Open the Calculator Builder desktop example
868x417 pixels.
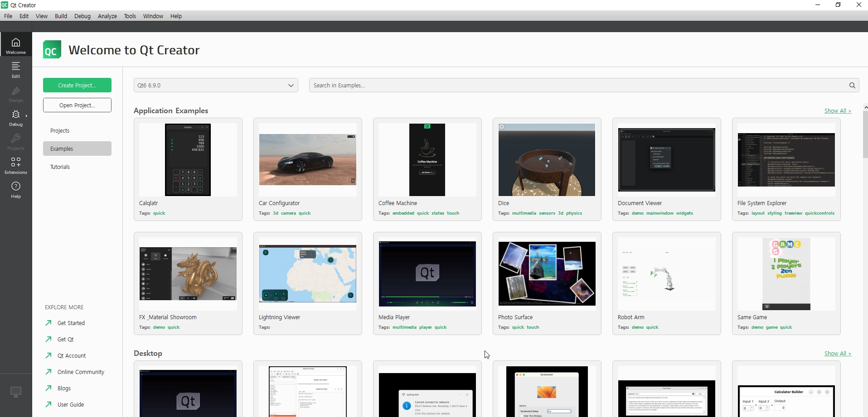[786, 392]
